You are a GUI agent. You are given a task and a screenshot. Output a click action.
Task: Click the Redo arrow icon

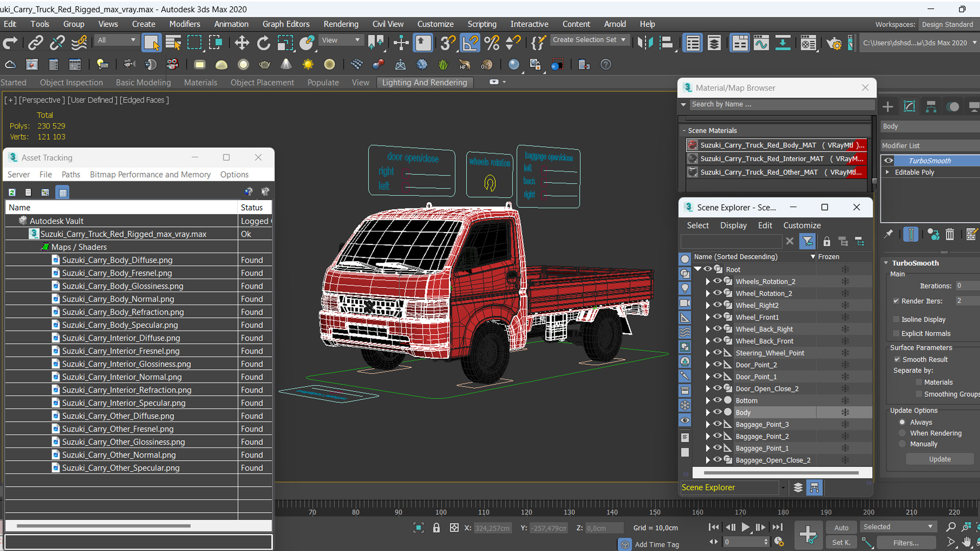pyautogui.click(x=10, y=43)
